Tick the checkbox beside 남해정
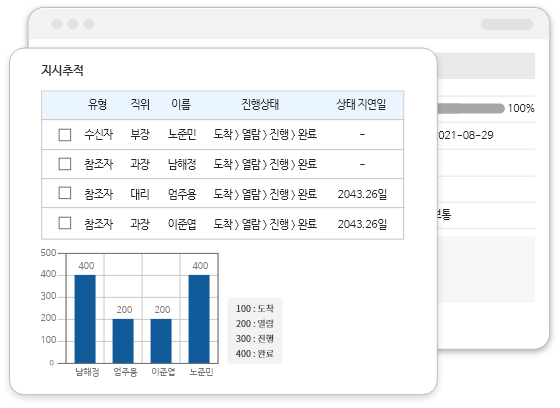560x408 pixels. (65, 164)
